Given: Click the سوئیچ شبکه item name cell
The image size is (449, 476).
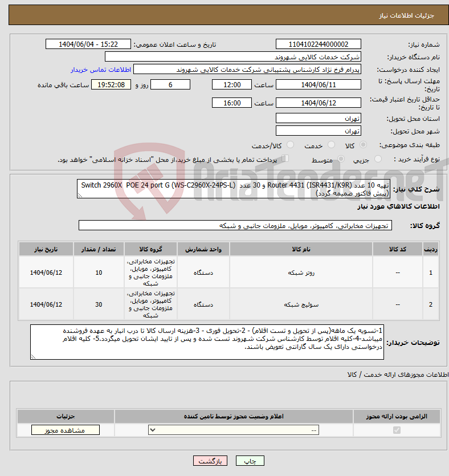Looking at the screenshot, I should (301, 304).
